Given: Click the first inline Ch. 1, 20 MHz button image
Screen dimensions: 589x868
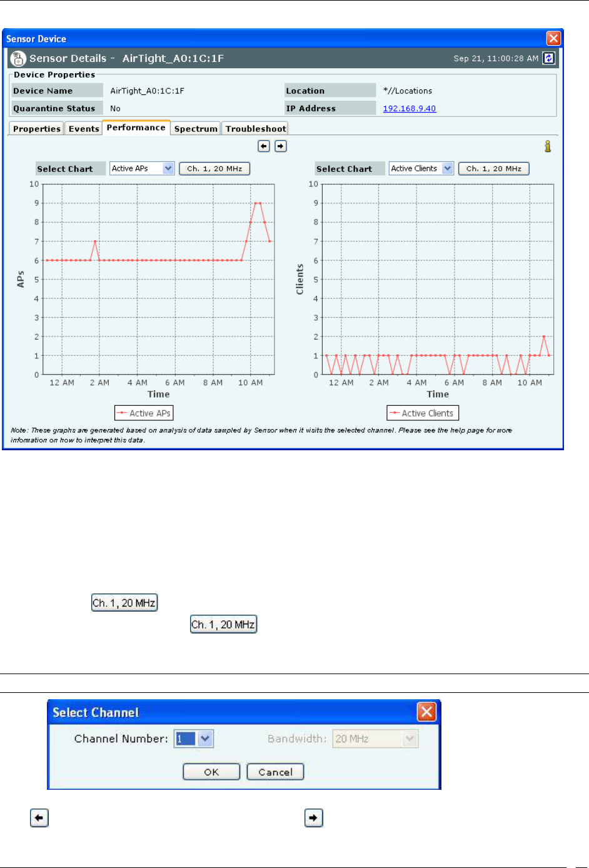Looking at the screenshot, I should point(124,603).
